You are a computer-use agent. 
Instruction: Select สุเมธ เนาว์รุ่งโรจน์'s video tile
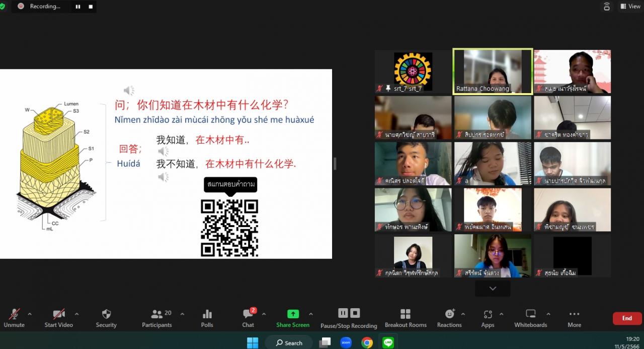click(x=573, y=71)
